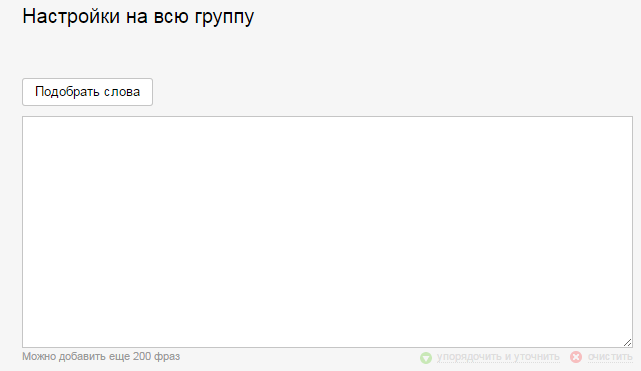
Task: Click the number 200 in the hint text
Action: pos(142,356)
